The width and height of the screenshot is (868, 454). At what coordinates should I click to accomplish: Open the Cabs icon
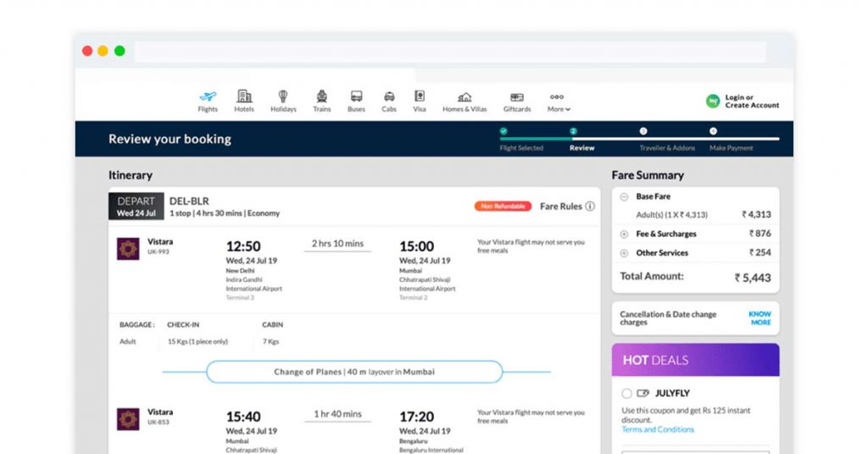389,97
